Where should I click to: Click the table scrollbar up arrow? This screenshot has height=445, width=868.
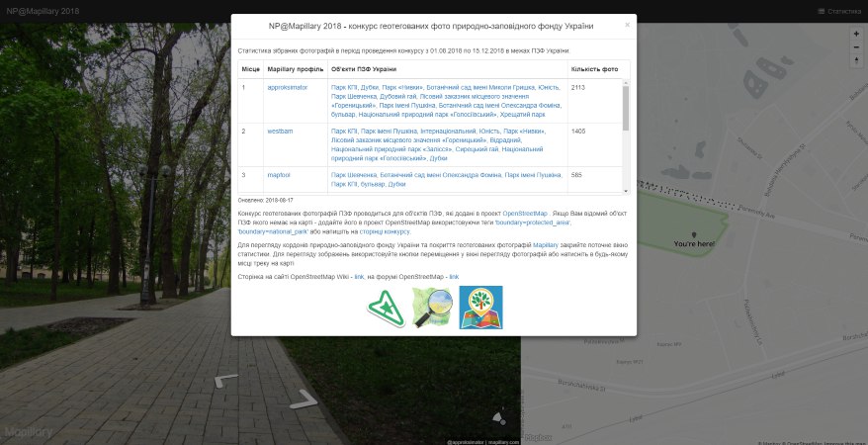coord(626,82)
